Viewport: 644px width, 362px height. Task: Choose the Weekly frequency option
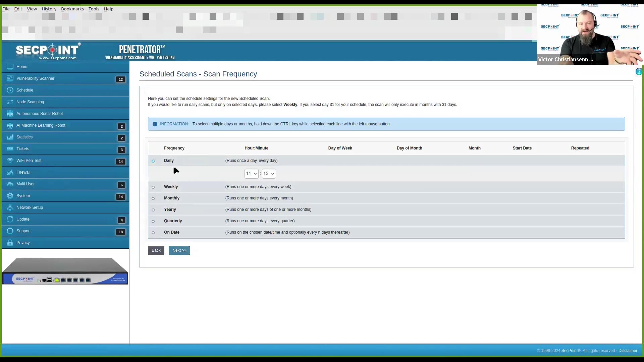(153, 187)
